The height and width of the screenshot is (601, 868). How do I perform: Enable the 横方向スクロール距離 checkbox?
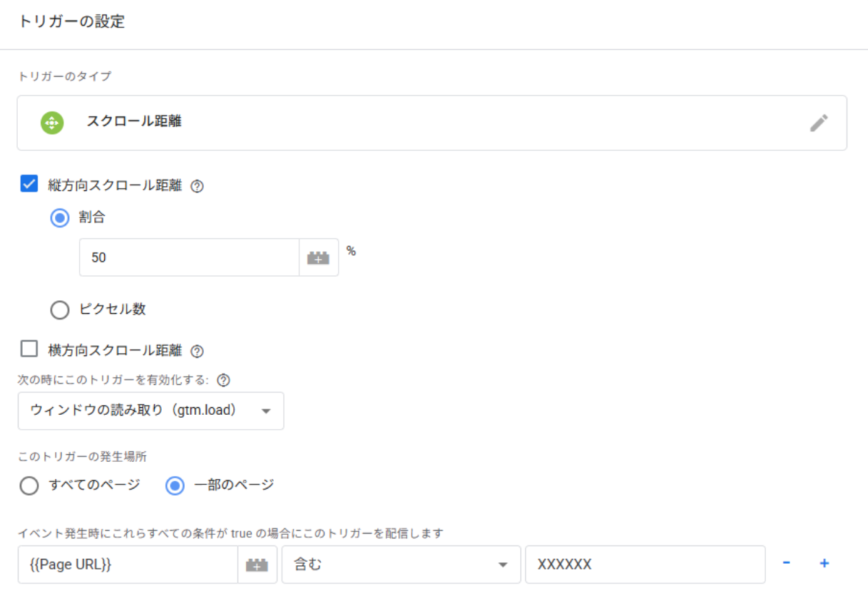click(29, 350)
